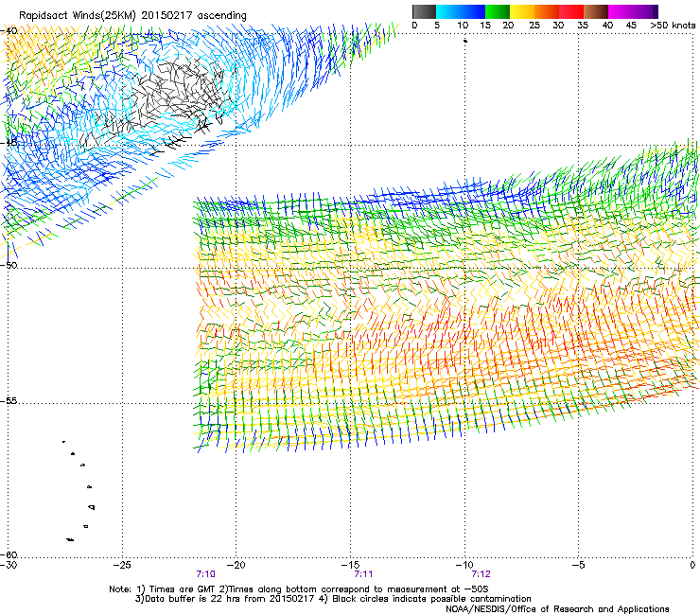Click the longitude axis label -25

pyautogui.click(x=122, y=565)
